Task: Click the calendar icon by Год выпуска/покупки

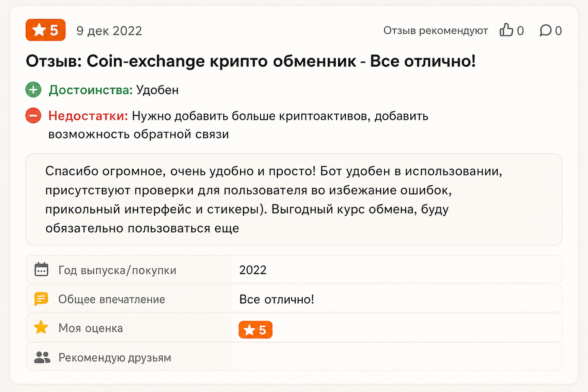Action: click(x=41, y=269)
